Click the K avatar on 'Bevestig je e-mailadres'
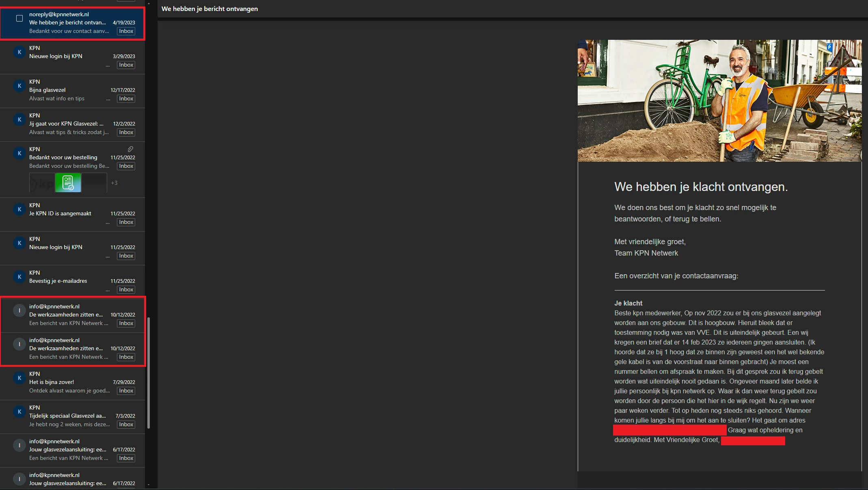Viewport: 868px width, 490px height. 19,277
